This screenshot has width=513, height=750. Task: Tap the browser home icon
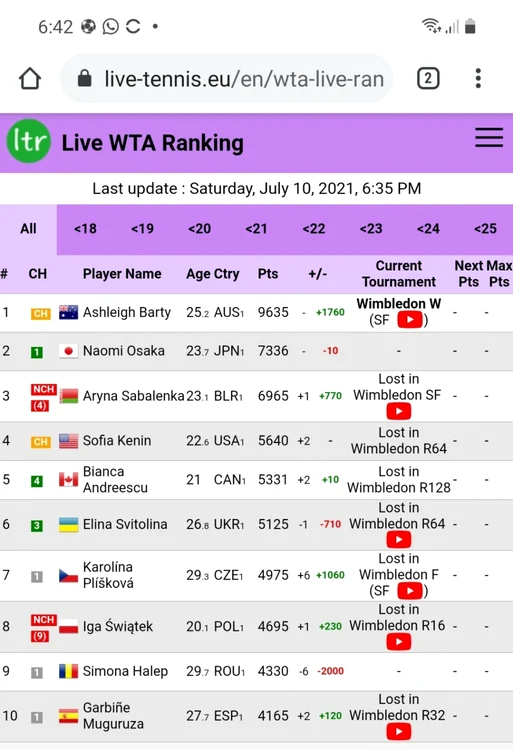coord(30,78)
